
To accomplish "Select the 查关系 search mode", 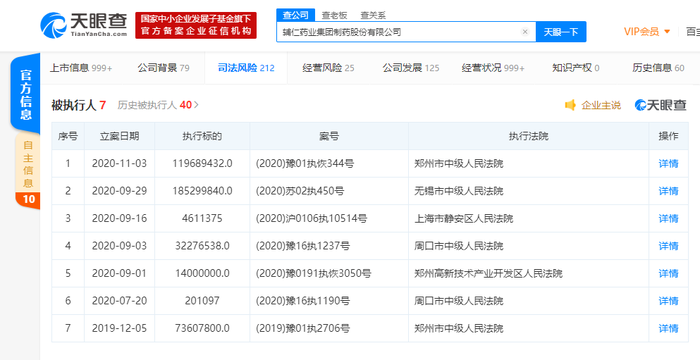I will point(373,15).
